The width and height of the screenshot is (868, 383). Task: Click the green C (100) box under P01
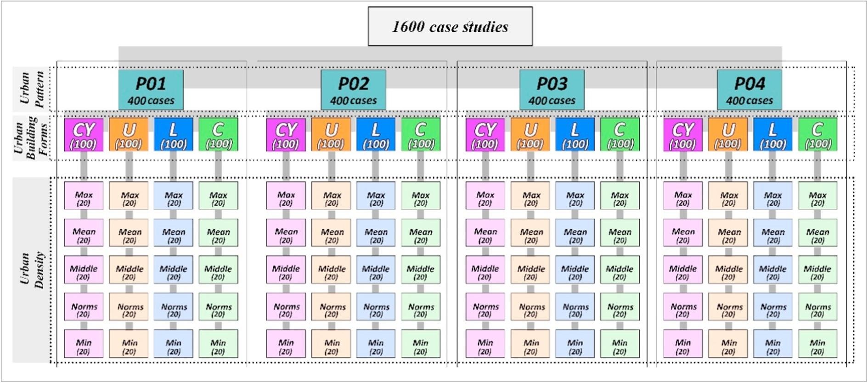point(218,135)
